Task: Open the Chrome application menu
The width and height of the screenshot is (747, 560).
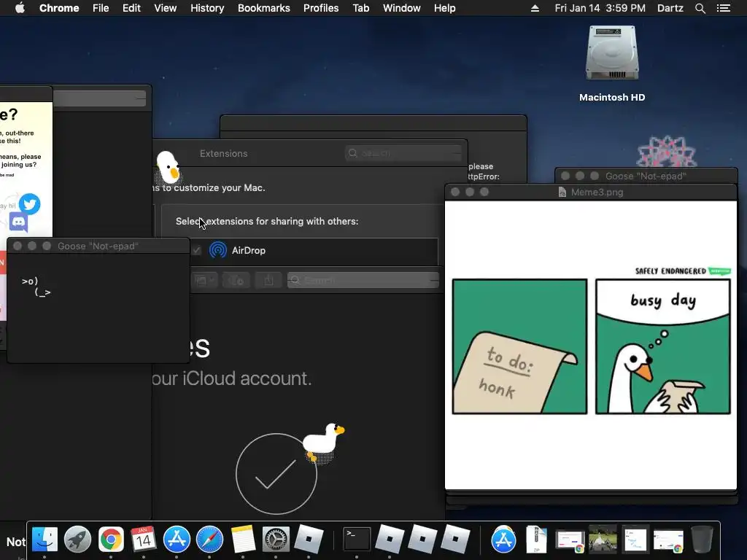Action: pyautogui.click(x=59, y=8)
